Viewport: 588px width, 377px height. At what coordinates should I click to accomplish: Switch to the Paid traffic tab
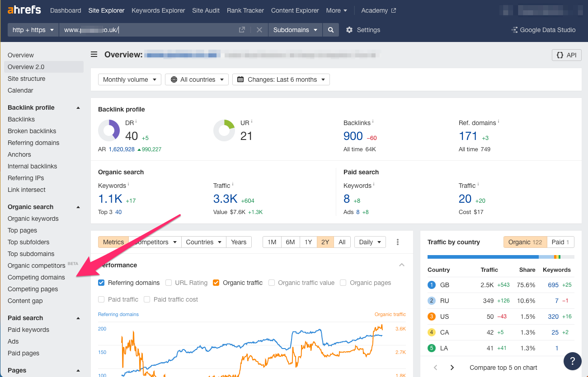point(561,242)
